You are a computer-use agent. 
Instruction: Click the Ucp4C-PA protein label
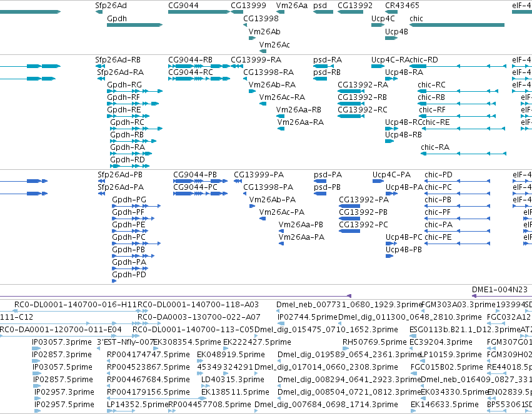(391, 174)
